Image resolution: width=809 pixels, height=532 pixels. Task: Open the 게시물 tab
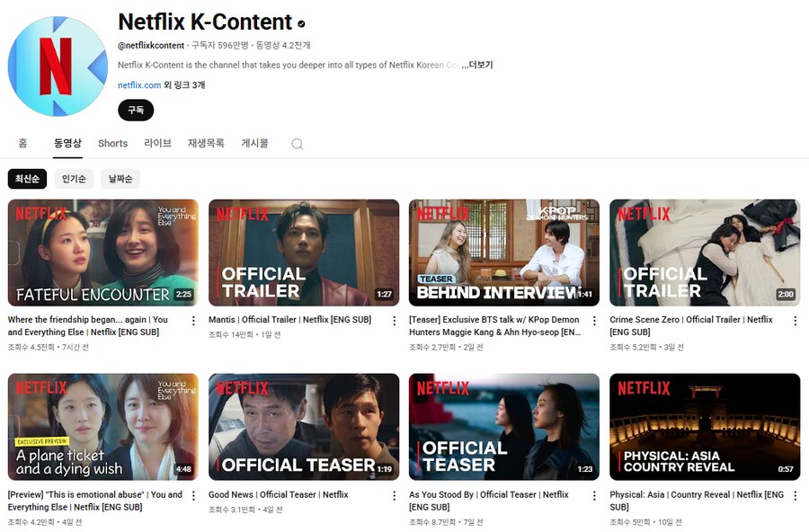255,143
